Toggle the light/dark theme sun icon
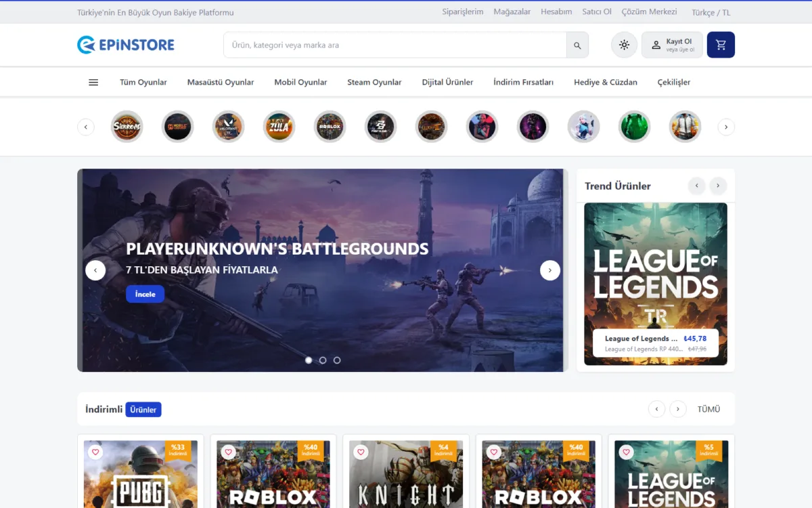 (x=624, y=45)
